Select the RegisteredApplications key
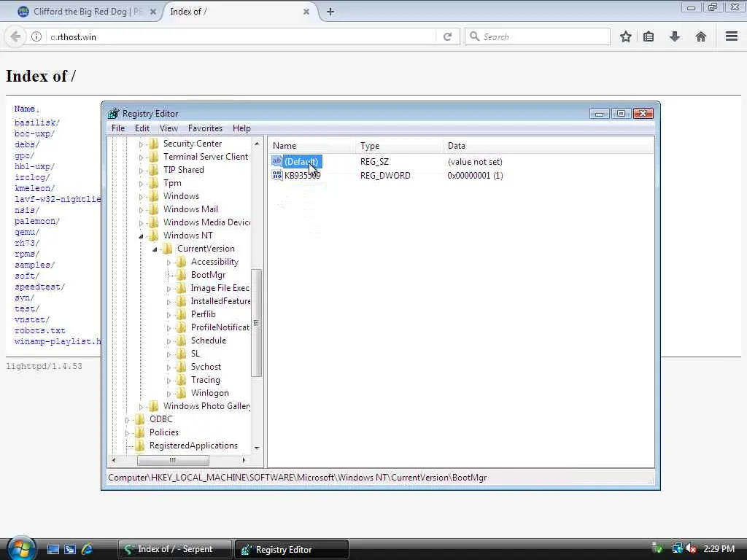Screen dimensions: 747x560 (193, 446)
